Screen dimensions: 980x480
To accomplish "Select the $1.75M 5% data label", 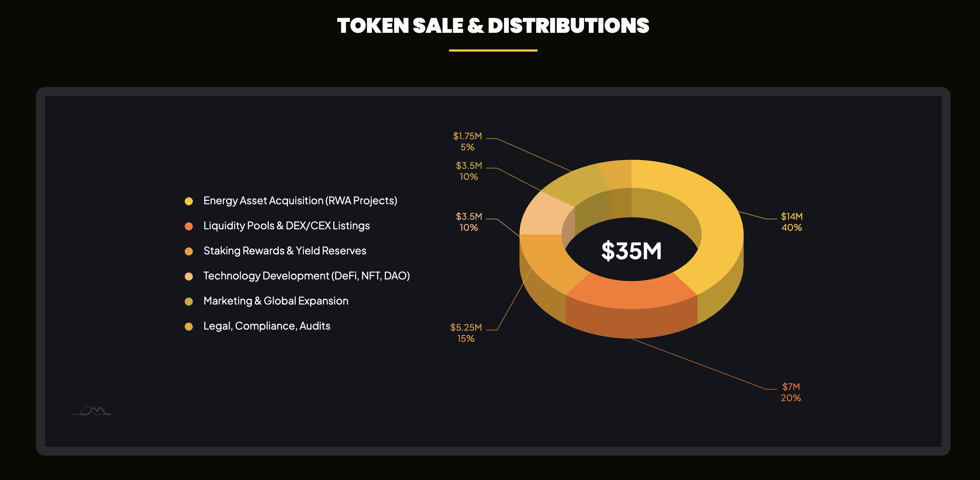I will [468, 142].
